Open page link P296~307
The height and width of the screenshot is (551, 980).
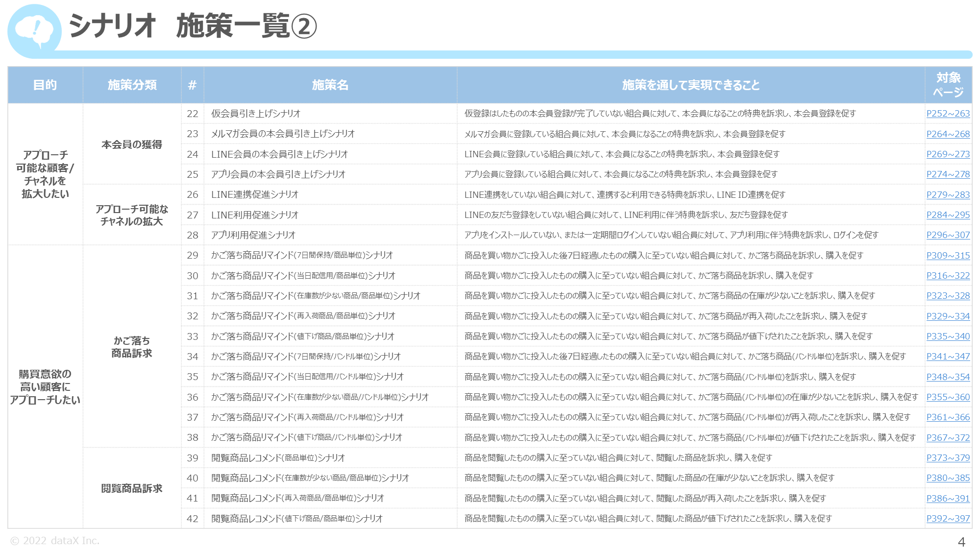tap(948, 235)
